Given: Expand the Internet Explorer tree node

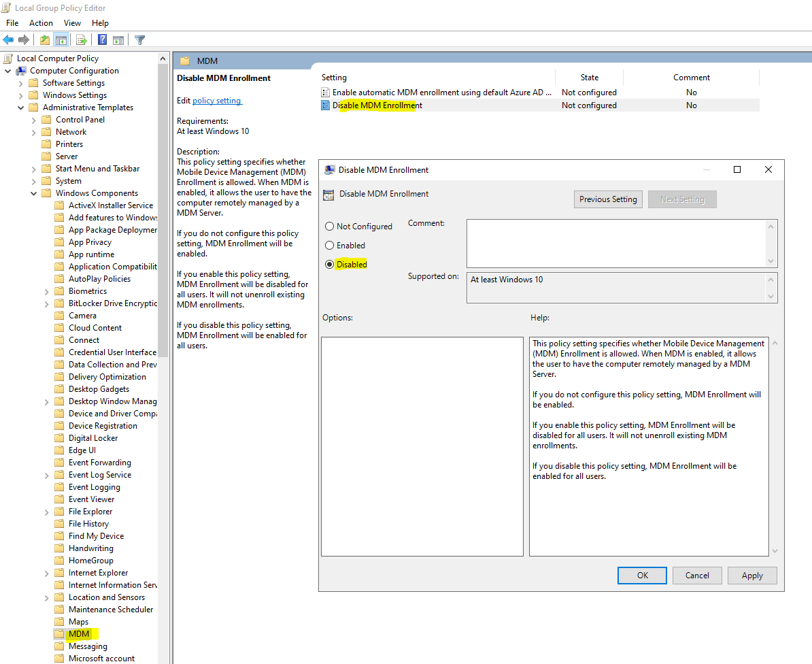Looking at the screenshot, I should 47,572.
